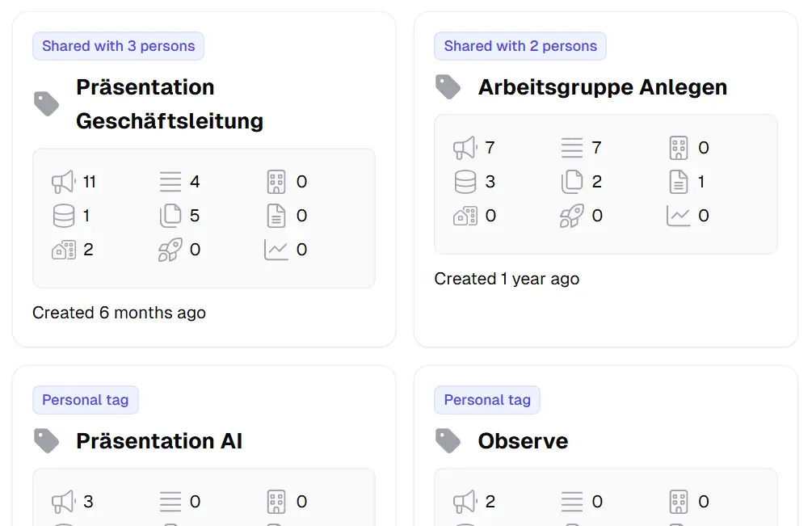This screenshot has width=812, height=526.
Task: Click 'Created 1 year ago' text
Action: (x=507, y=279)
